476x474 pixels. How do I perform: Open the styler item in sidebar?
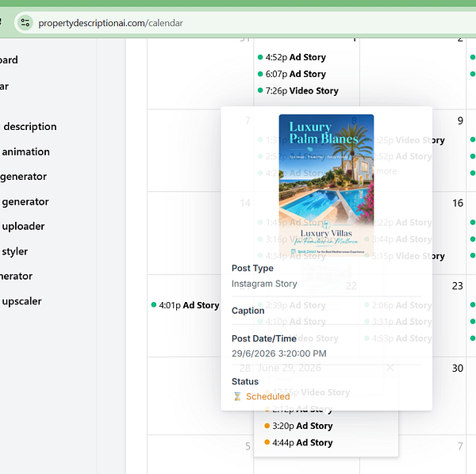[14, 251]
